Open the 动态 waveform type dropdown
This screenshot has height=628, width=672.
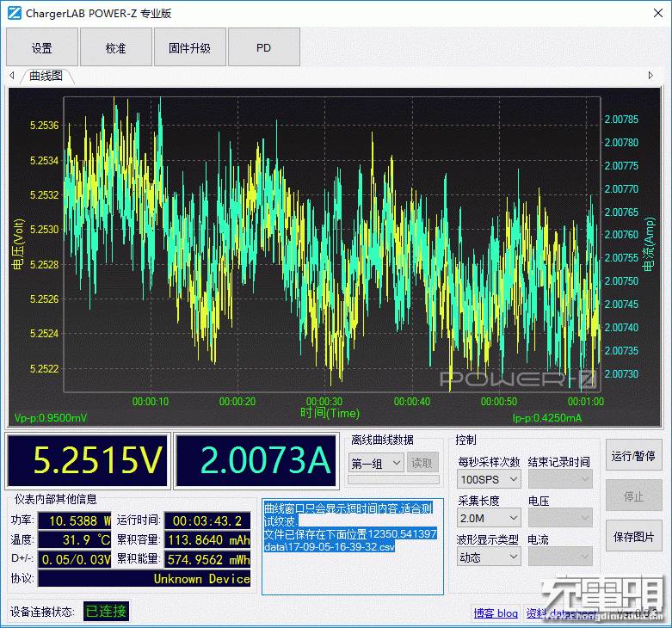tap(489, 557)
